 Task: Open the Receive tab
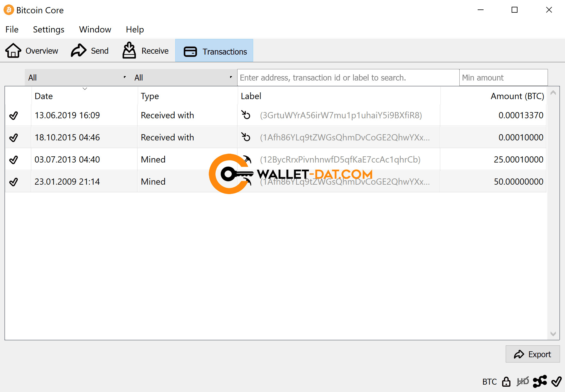(x=146, y=51)
